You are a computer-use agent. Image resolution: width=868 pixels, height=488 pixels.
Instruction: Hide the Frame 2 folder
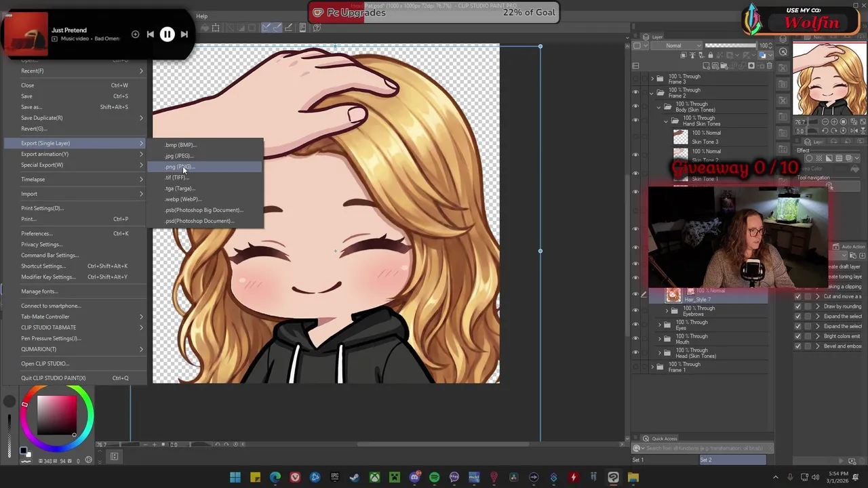pos(635,93)
